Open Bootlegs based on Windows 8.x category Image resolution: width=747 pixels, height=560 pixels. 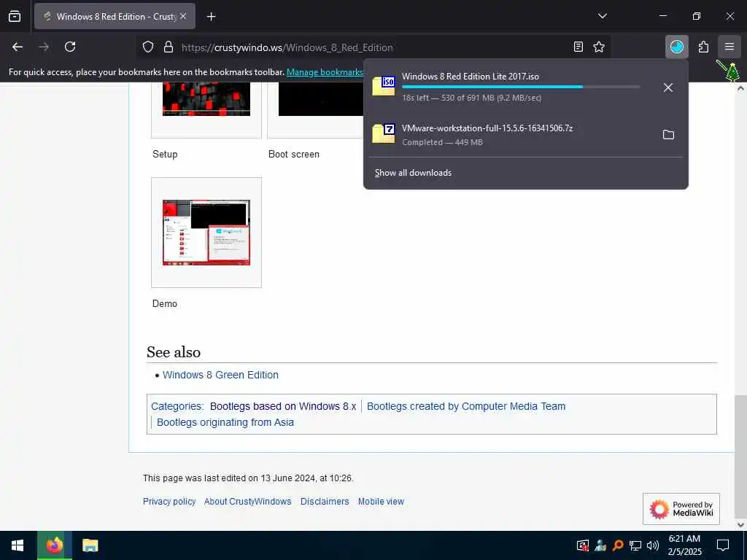[x=283, y=406]
